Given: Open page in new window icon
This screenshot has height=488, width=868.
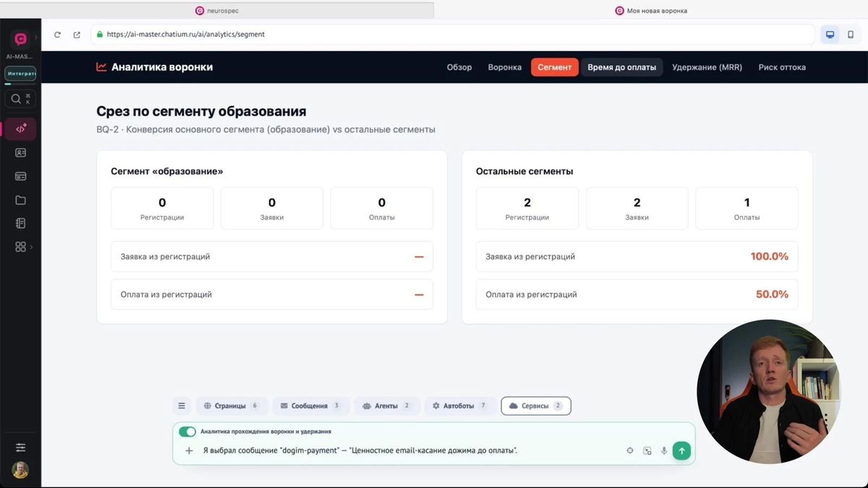Looking at the screenshot, I should [x=77, y=34].
